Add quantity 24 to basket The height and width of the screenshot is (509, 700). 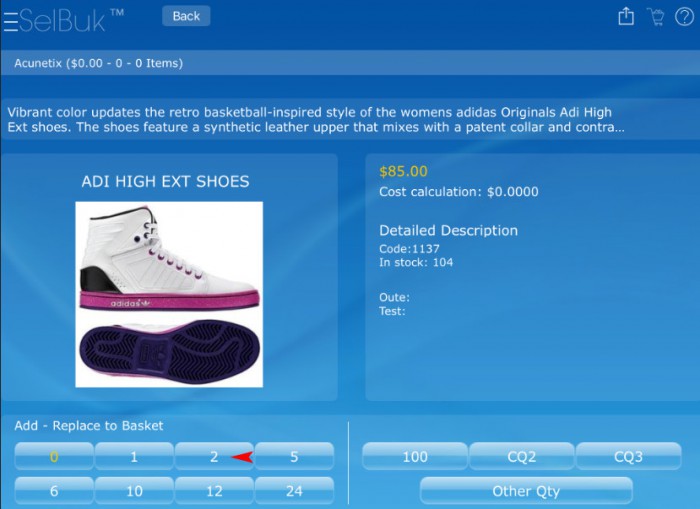[294, 491]
